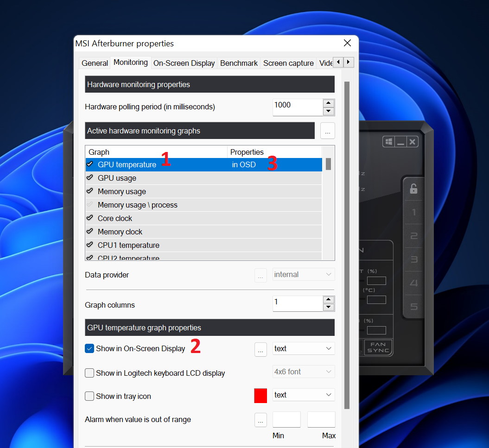Uncheck the GPU usage graph checkmark
This screenshot has height=448, width=489.
[90, 177]
